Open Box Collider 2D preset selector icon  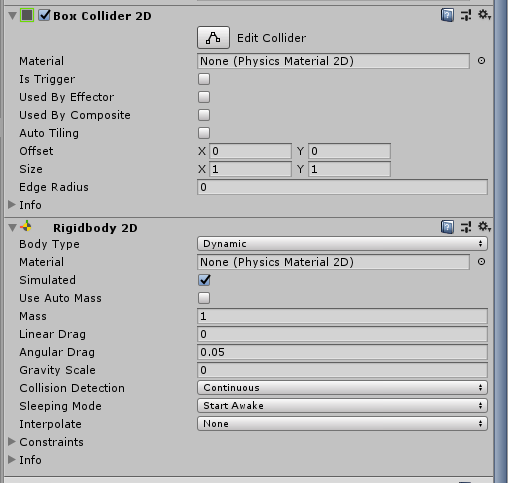(x=466, y=15)
